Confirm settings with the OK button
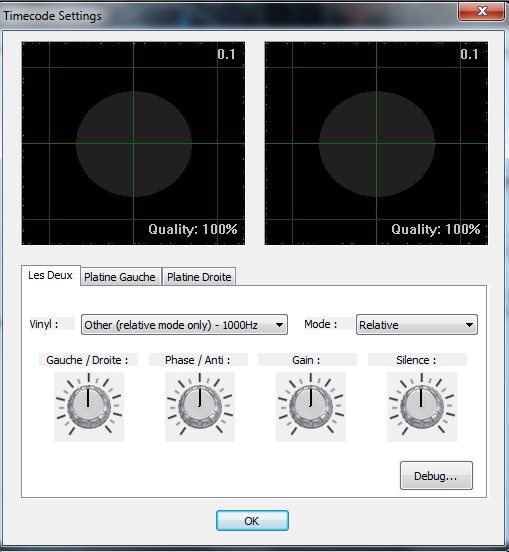This screenshot has width=509, height=552. (252, 521)
